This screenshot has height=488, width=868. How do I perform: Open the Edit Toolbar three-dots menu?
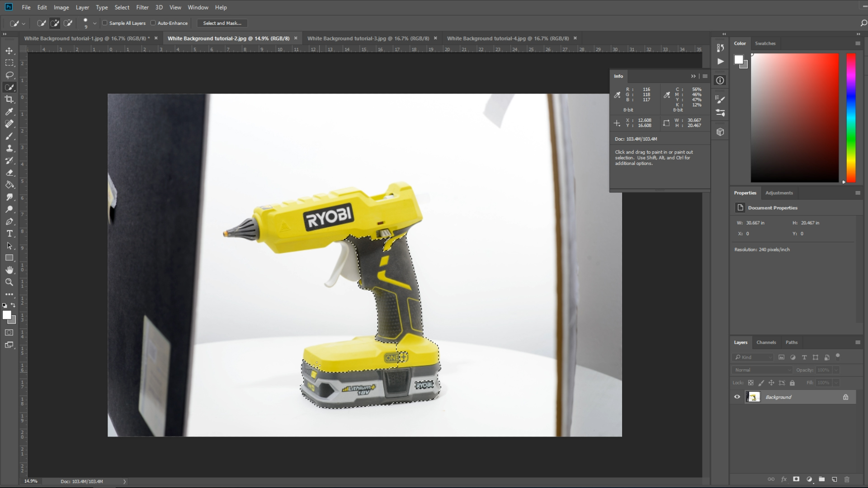pos(9,294)
